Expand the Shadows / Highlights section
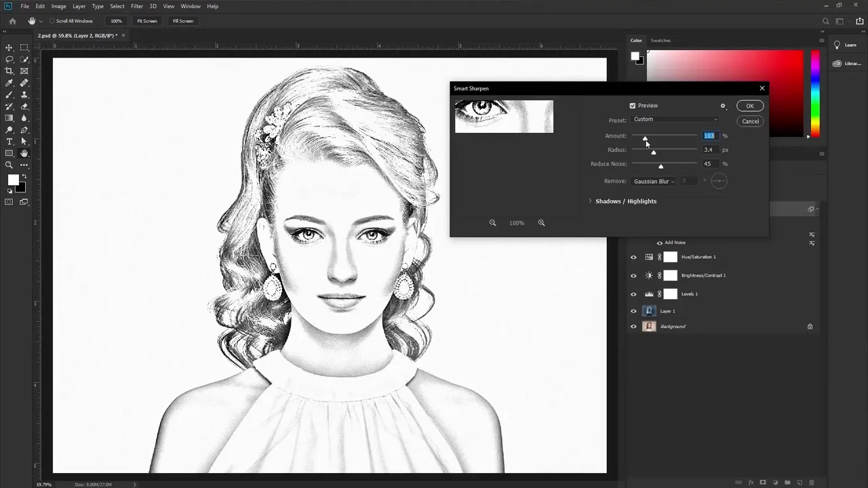This screenshot has height=488, width=868. click(591, 201)
